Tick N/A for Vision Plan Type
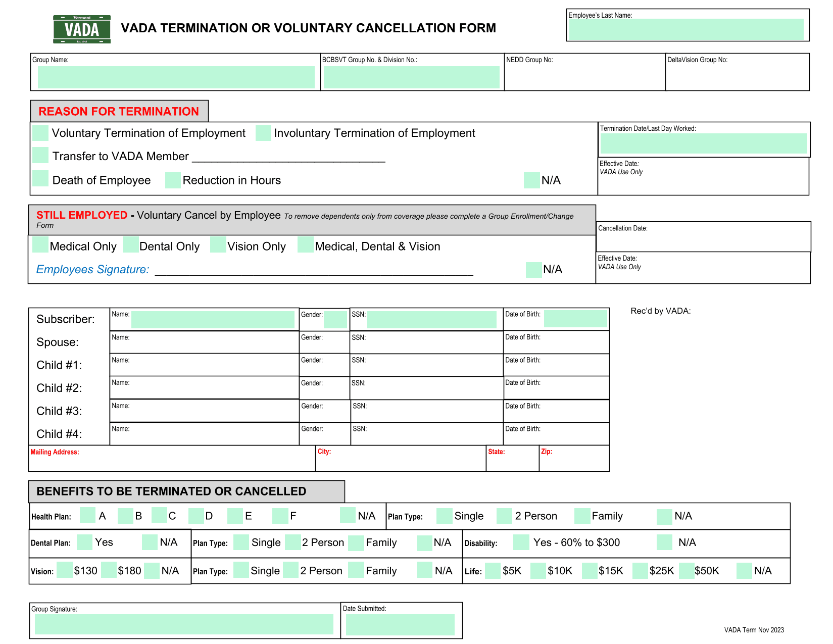 click(x=424, y=570)
